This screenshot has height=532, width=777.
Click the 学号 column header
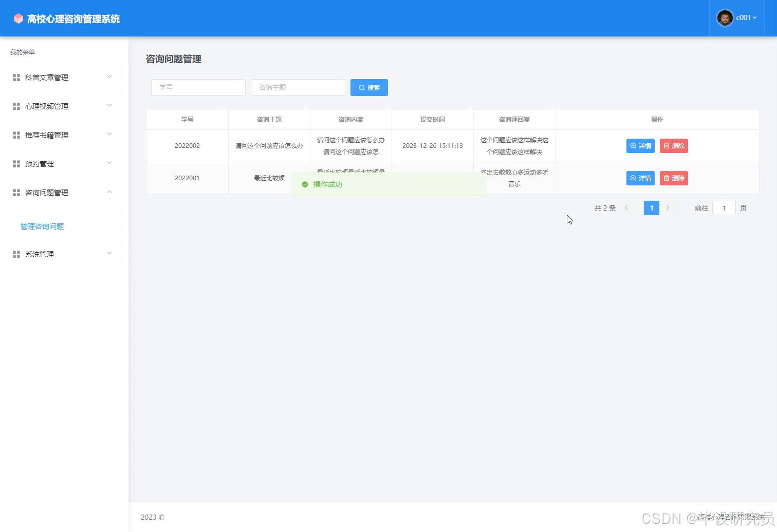pyautogui.click(x=187, y=119)
